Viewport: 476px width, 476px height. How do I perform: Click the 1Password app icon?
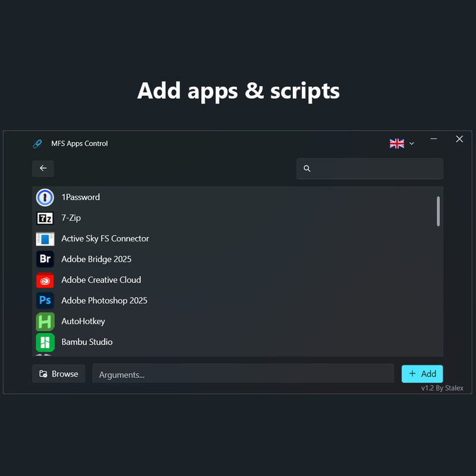(45, 198)
